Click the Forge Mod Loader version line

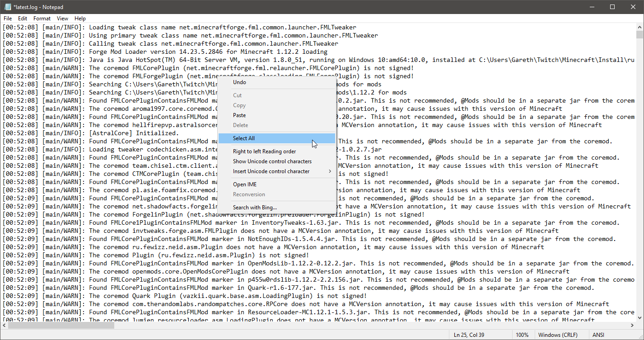click(x=165, y=52)
